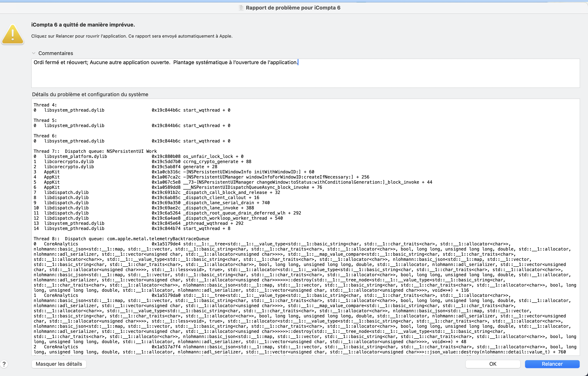Click 'Thread 8:: Dispatch queue: com.apple.metal.telemetryBacktraceQueue' line
This screenshot has width=588, height=376.
pos(121,238)
